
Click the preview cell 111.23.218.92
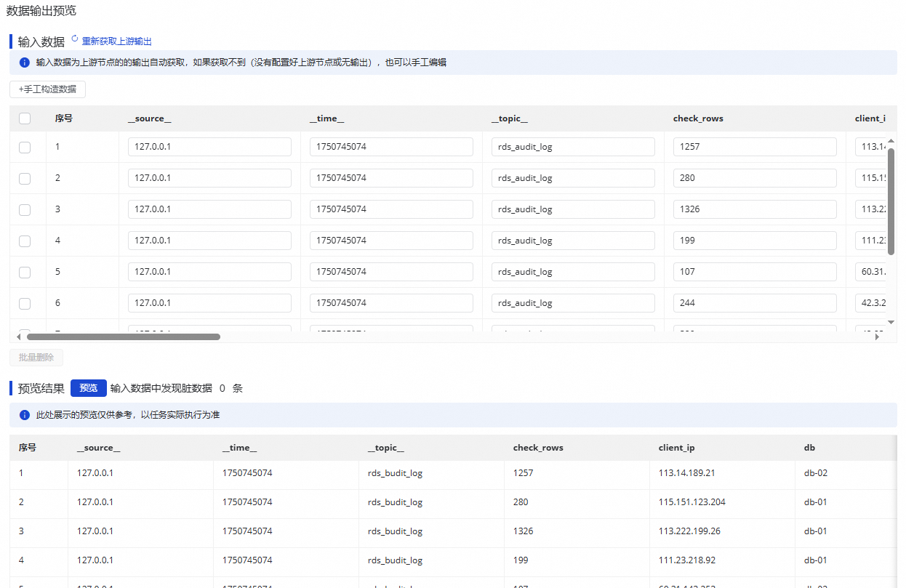[687, 560]
